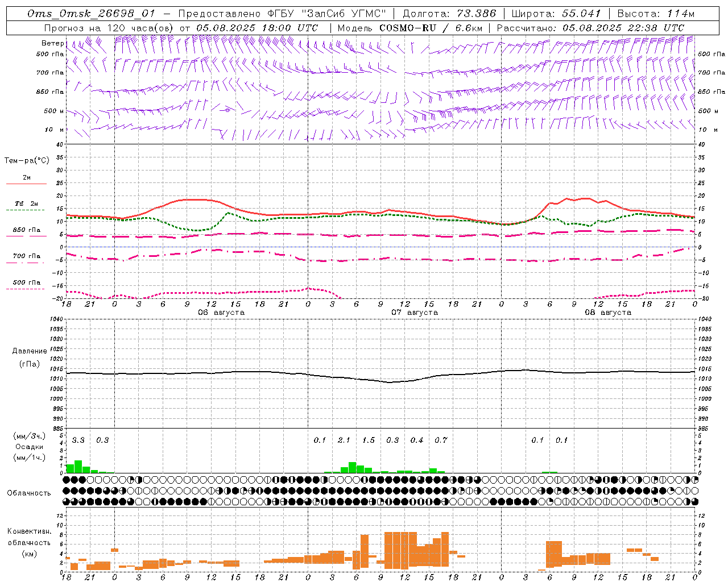Click the (гПа) unit under Давление
The image size is (728, 582).
pos(30,364)
